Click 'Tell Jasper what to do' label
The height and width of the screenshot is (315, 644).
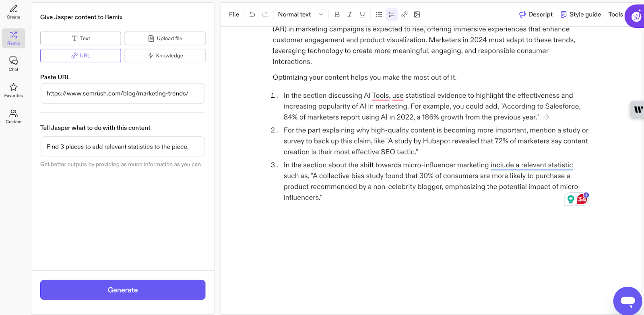(x=95, y=128)
